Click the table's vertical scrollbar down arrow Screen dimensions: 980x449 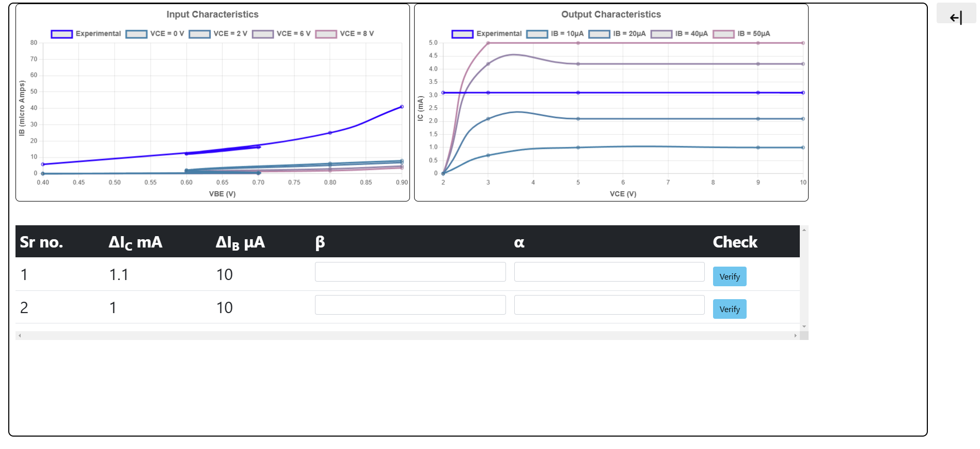(804, 327)
